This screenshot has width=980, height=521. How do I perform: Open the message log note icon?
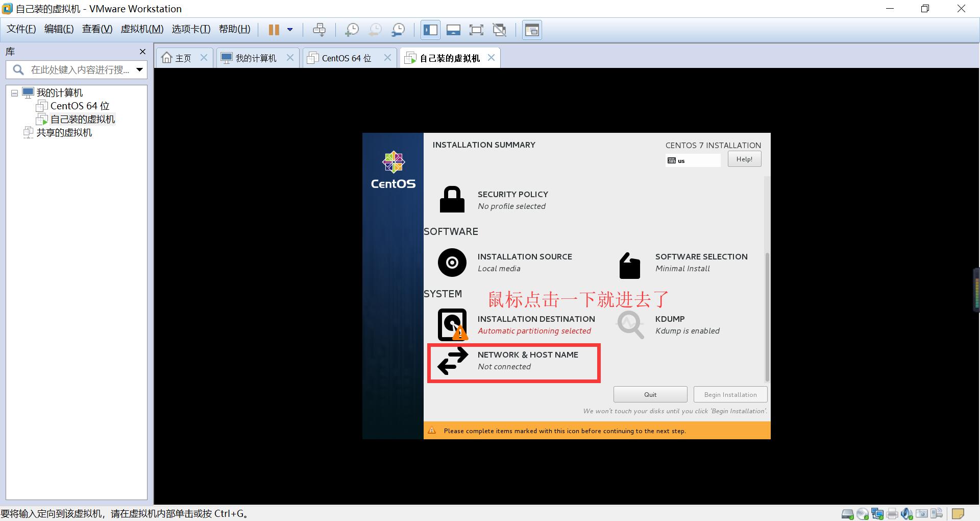958,514
